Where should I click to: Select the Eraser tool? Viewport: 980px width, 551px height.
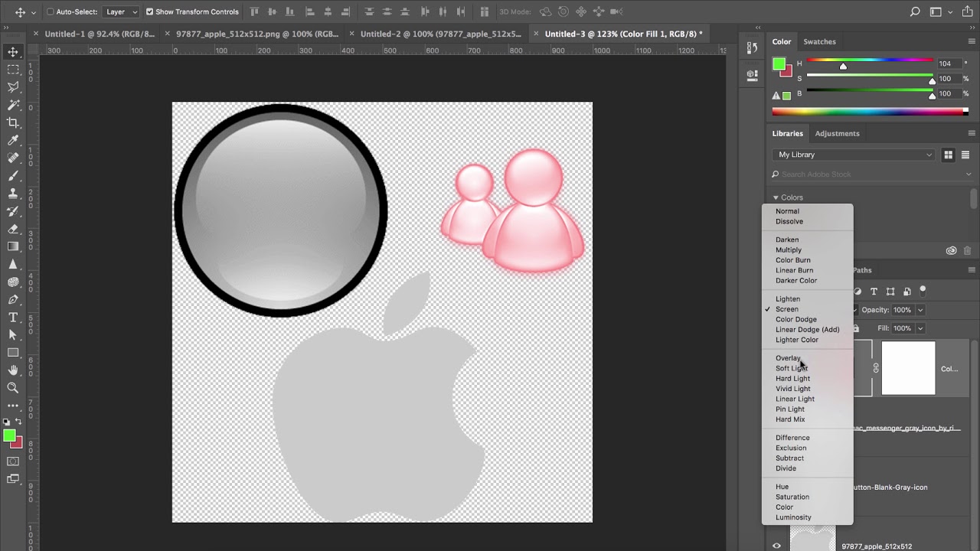13,229
